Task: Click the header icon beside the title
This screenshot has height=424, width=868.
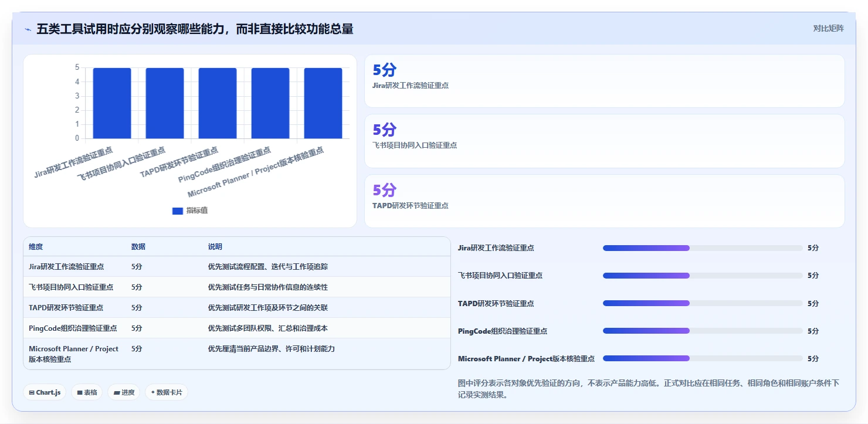Action: point(28,29)
